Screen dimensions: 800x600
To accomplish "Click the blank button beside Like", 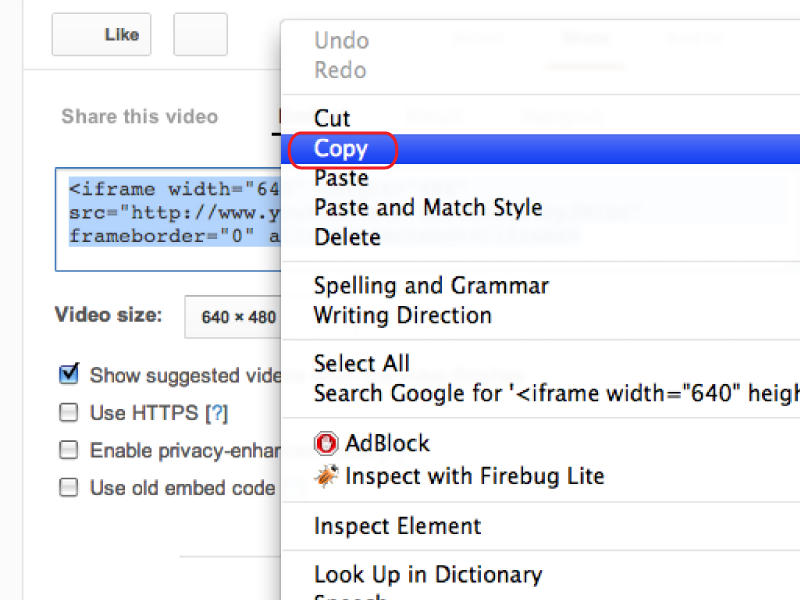I will tap(201, 34).
